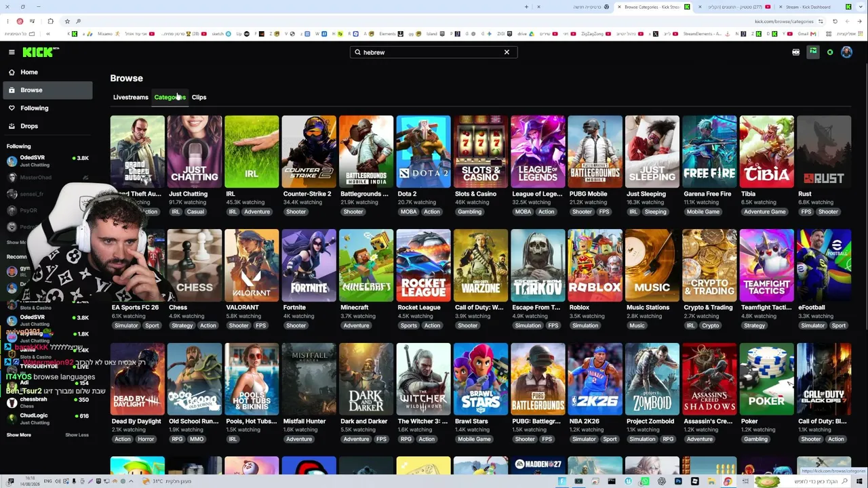The width and height of the screenshot is (868, 488).
Task: Open the Dark and Darker cover art
Action: click(x=366, y=379)
